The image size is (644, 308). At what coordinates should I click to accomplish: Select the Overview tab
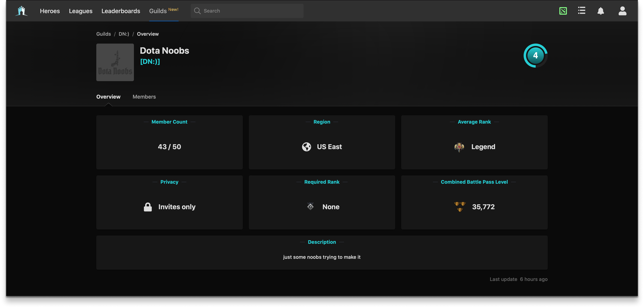pos(108,97)
